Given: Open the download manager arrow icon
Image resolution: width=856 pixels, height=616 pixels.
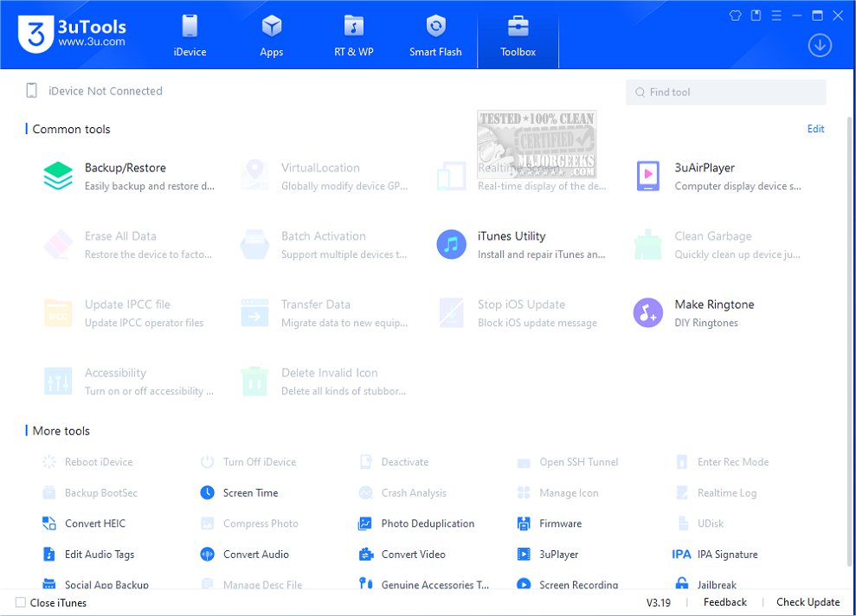Looking at the screenshot, I should pos(820,46).
